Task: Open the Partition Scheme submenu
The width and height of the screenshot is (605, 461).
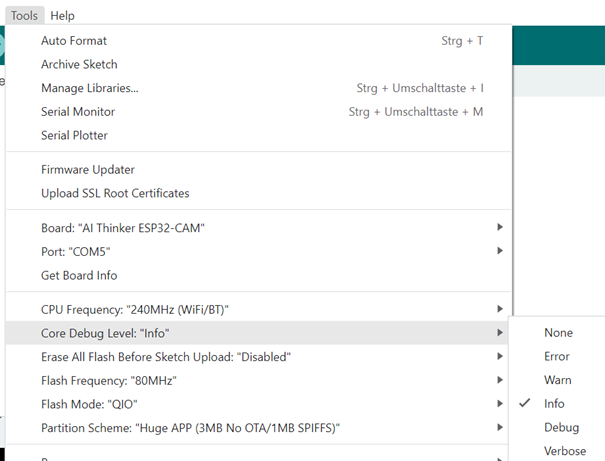Action: coord(191,428)
